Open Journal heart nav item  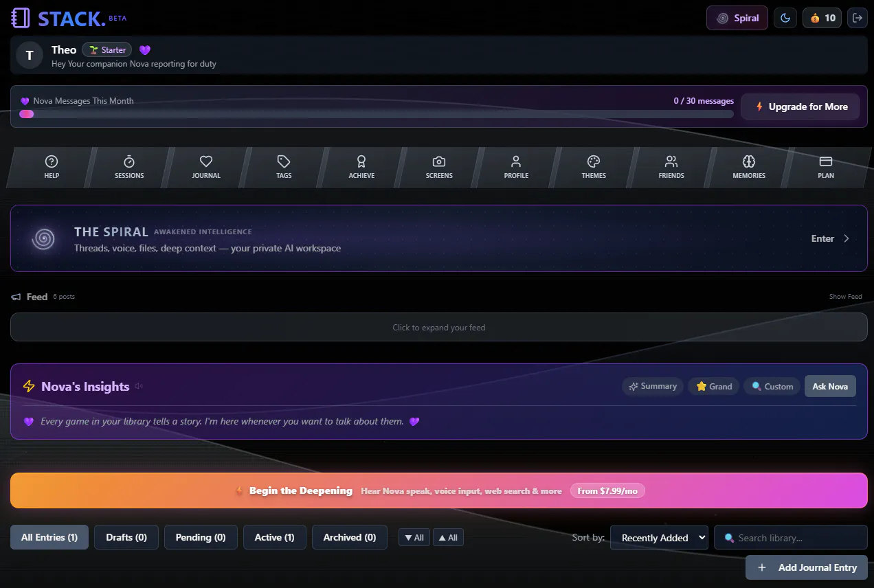click(x=206, y=167)
